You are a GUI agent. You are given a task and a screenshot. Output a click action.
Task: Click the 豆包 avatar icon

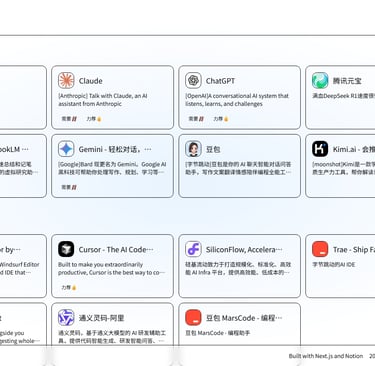click(193, 149)
